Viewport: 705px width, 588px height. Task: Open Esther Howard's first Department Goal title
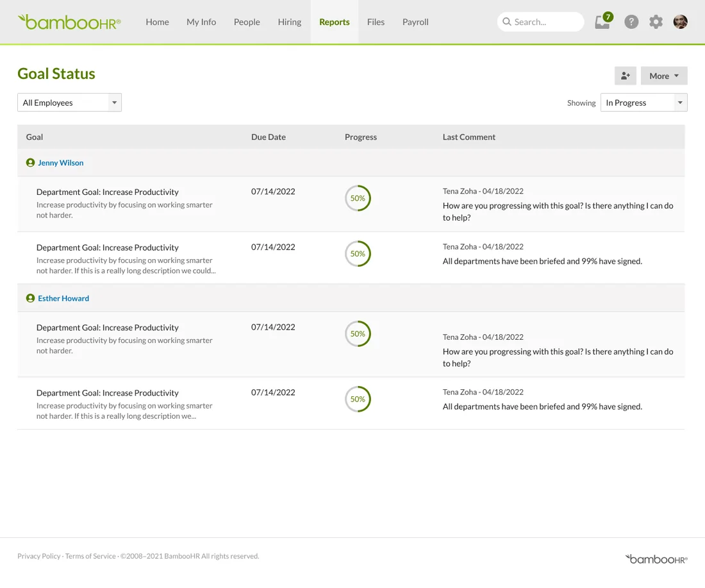[x=108, y=327]
